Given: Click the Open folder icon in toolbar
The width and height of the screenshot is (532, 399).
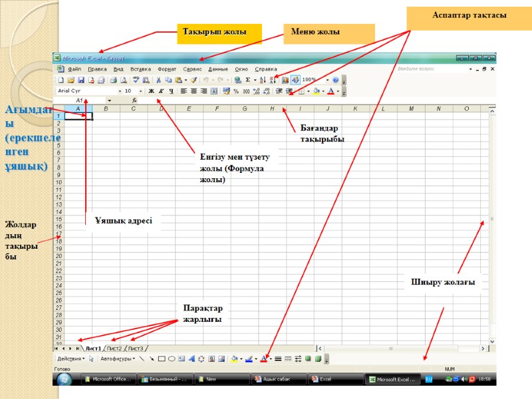Looking at the screenshot, I should click(x=71, y=80).
